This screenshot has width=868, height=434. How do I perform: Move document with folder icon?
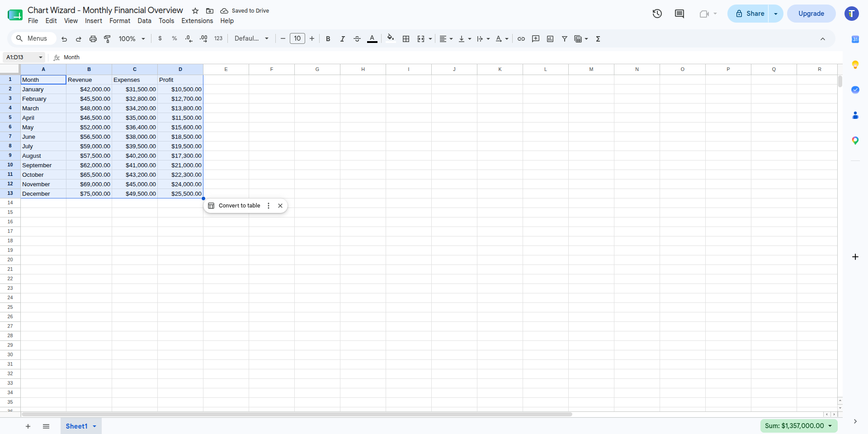point(210,11)
